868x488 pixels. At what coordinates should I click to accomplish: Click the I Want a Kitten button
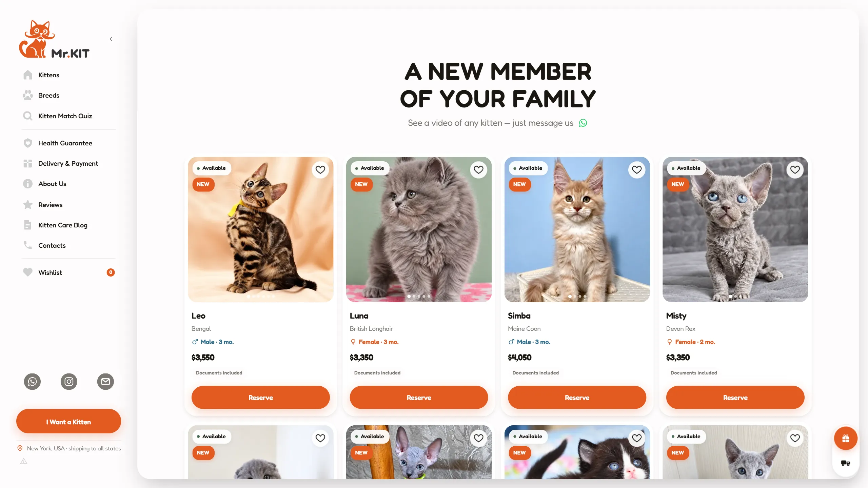pos(68,422)
